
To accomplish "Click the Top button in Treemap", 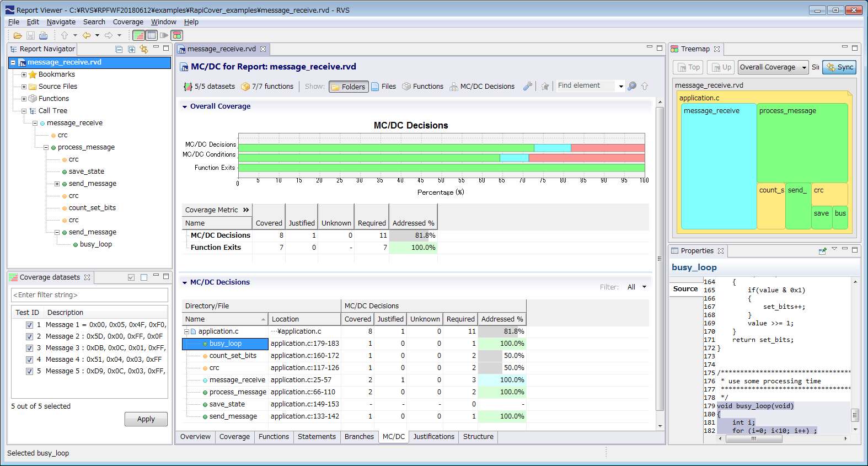I will point(688,67).
